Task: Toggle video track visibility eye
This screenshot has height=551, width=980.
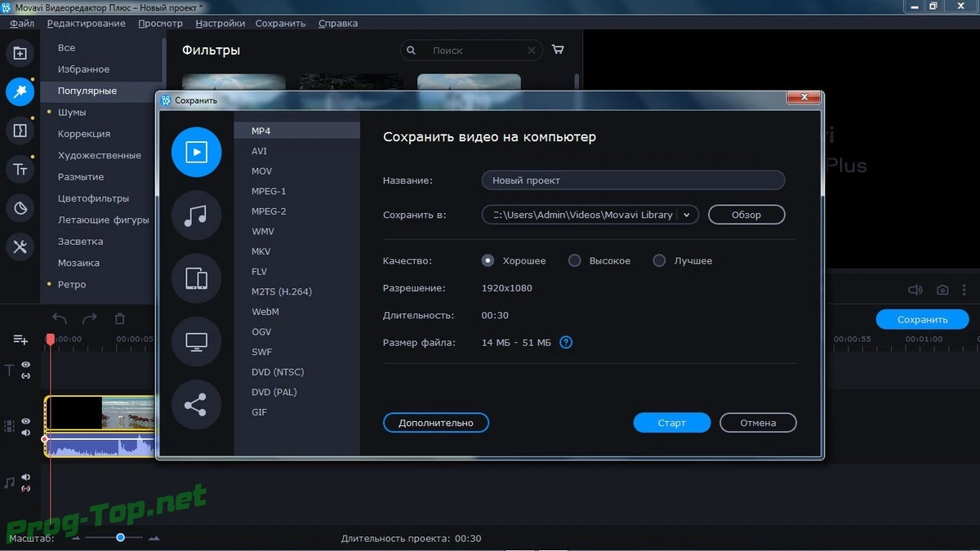Action: coord(26,421)
